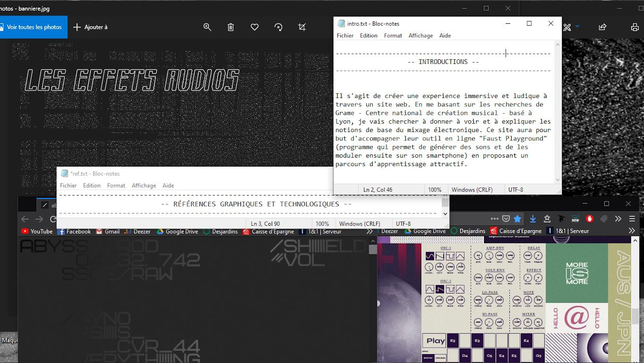Click MIXER MASTER knob on synth
The image size is (644, 363).
538,322
